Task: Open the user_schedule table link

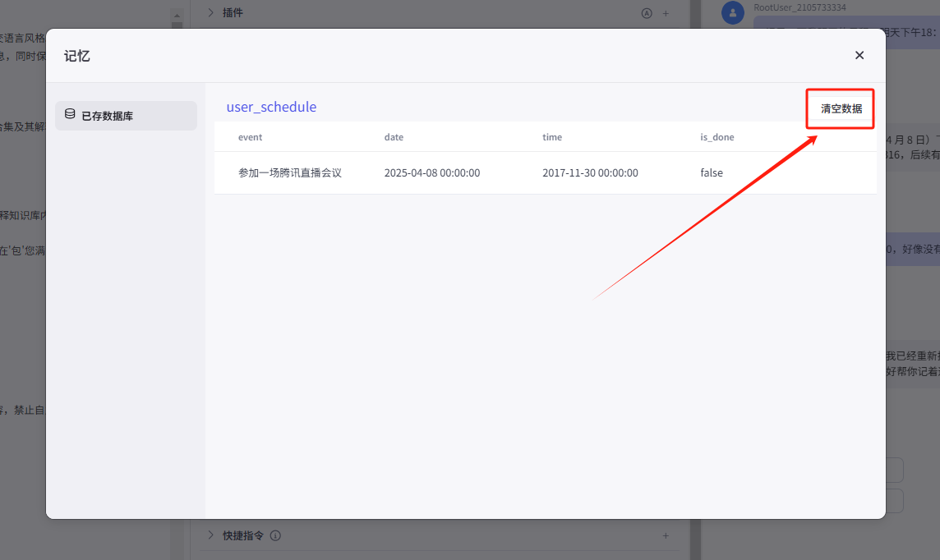Action: tap(271, 107)
